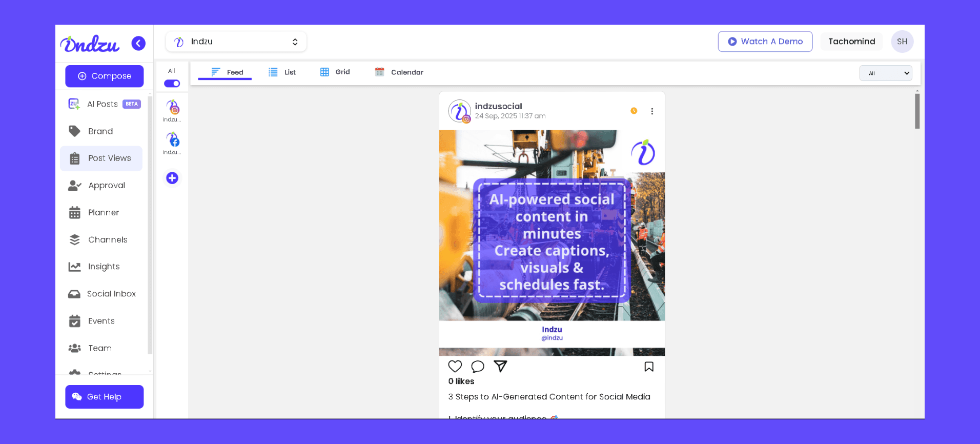Toggle the All channels switch
980x444 pixels.
172,84
